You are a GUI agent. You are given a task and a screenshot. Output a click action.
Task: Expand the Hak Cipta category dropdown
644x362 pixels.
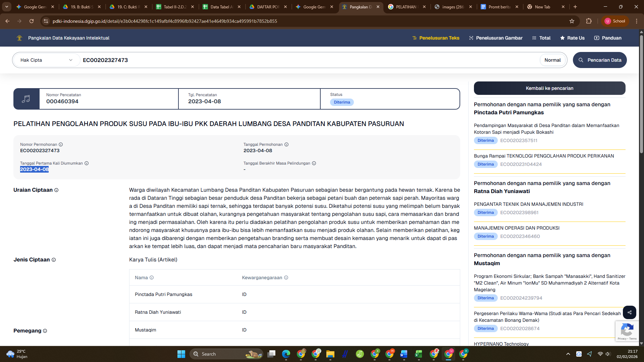click(x=47, y=60)
